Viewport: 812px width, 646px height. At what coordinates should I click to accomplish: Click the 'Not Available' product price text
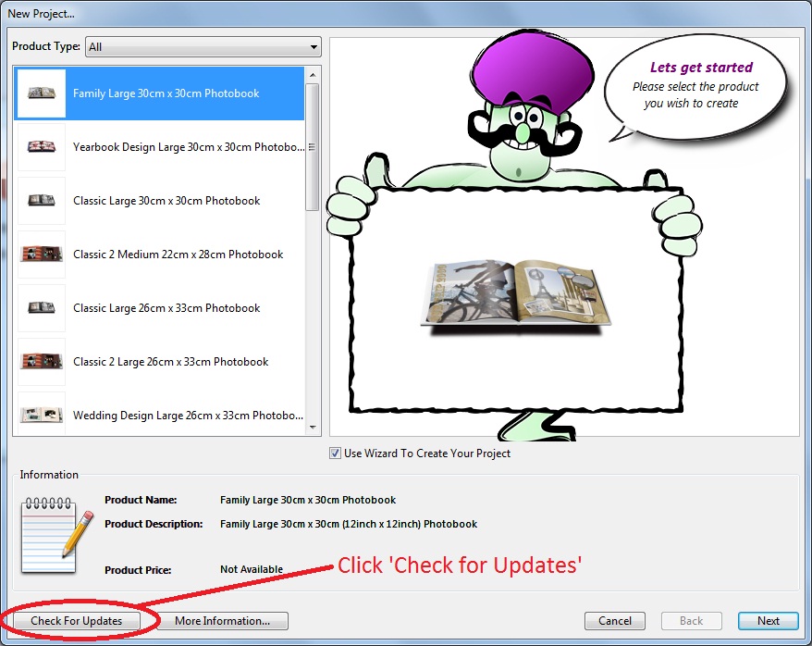click(252, 569)
